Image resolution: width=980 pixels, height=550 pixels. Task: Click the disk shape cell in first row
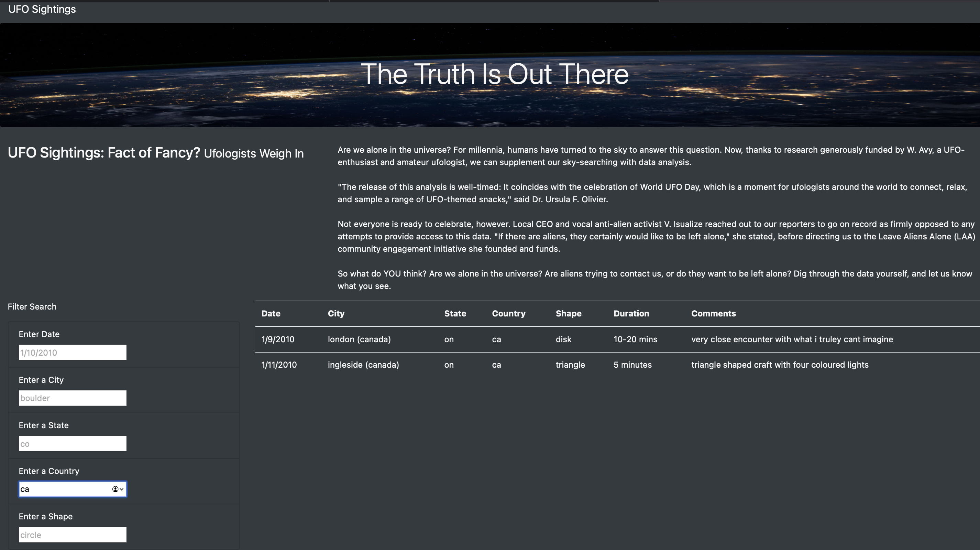tap(563, 339)
